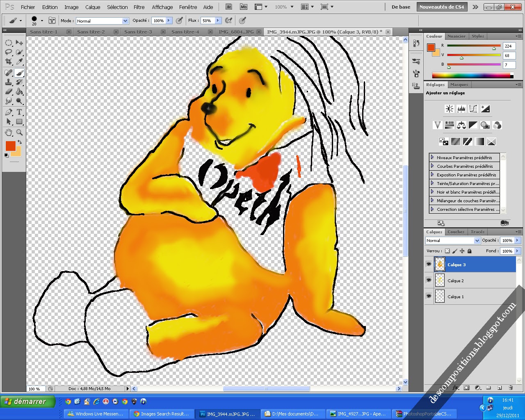525x420 pixels.
Task: Expand Niveaux Paramètres prédéfinis
Action: (x=432, y=157)
